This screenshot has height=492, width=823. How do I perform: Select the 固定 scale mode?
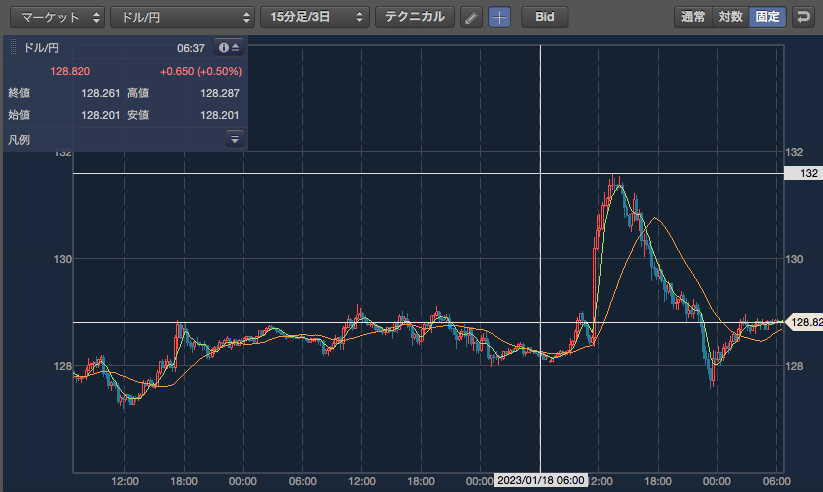tap(767, 17)
